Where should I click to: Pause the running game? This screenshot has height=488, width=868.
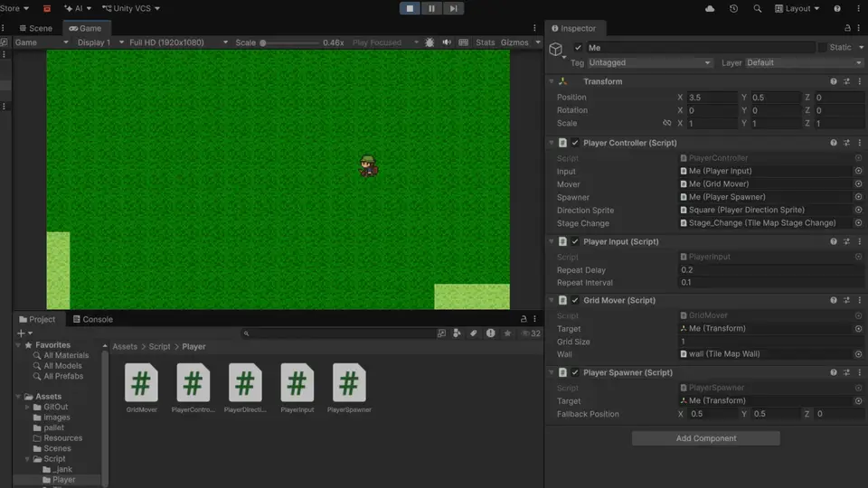431,8
